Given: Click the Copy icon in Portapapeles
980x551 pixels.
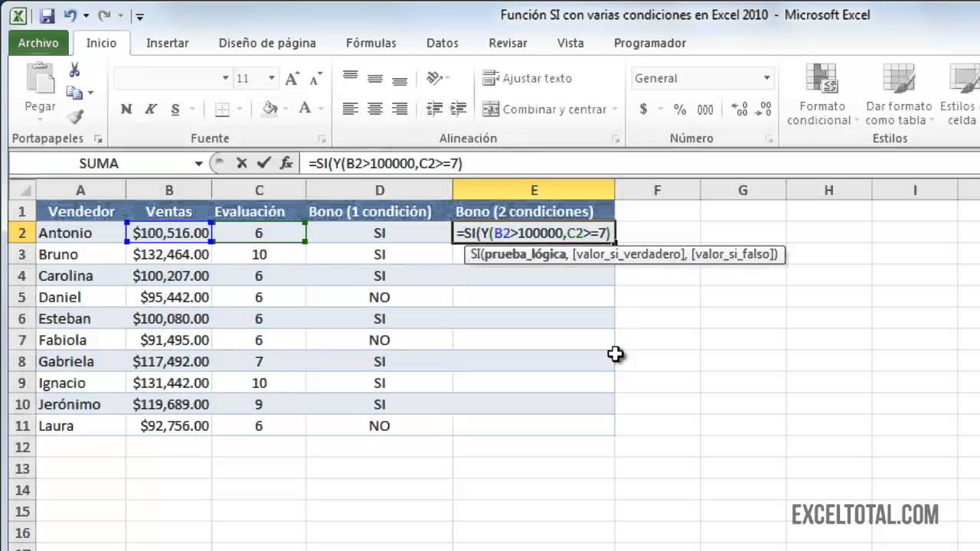Looking at the screenshot, I should click(74, 93).
